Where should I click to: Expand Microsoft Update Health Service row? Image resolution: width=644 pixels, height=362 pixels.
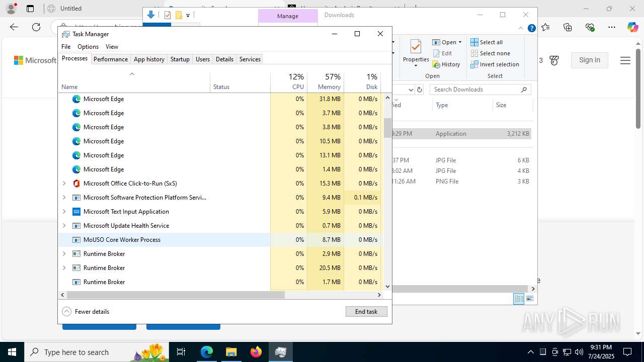point(64,226)
